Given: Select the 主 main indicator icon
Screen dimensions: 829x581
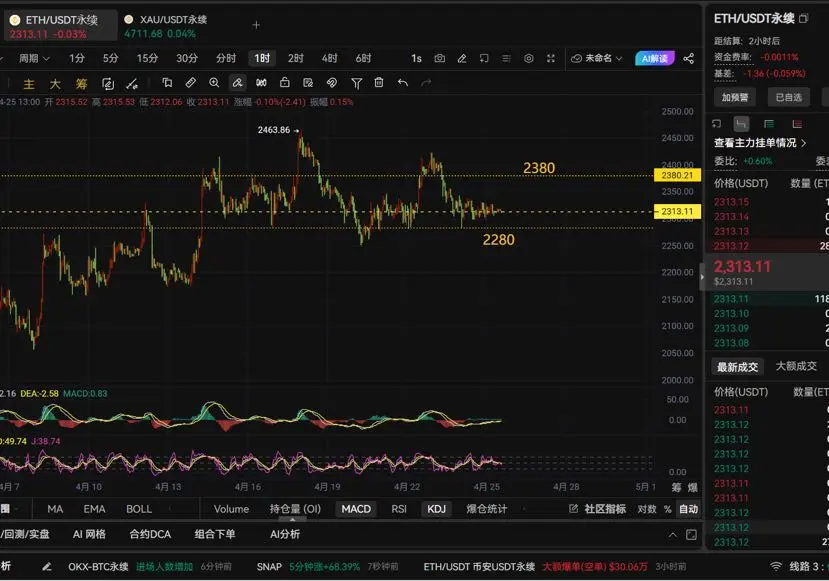Looking at the screenshot, I should click(x=29, y=84).
